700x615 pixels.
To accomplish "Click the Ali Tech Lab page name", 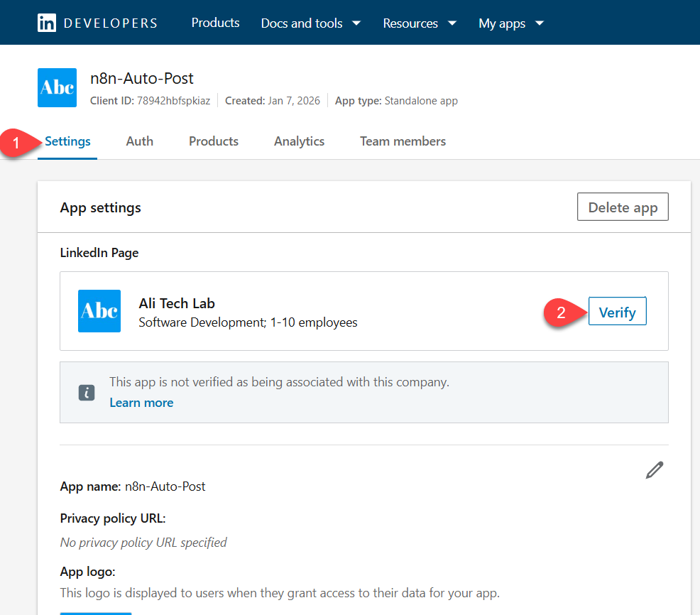I will tap(176, 303).
